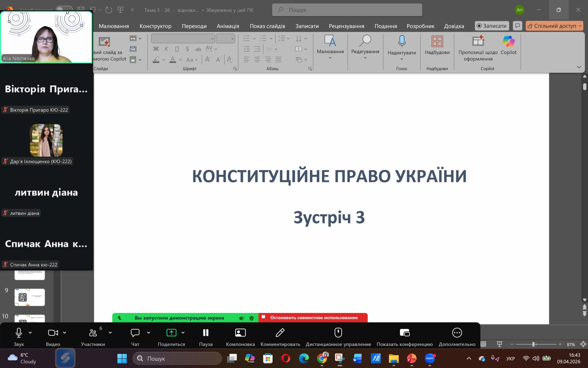Switch to the Переходи tab
This screenshot has width=588, height=368.
pos(194,26)
